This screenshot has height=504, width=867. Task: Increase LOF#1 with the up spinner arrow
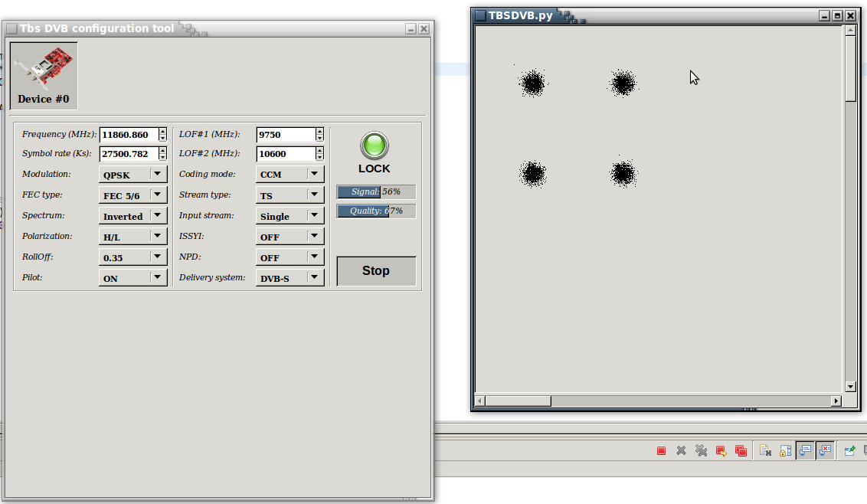[x=319, y=131]
